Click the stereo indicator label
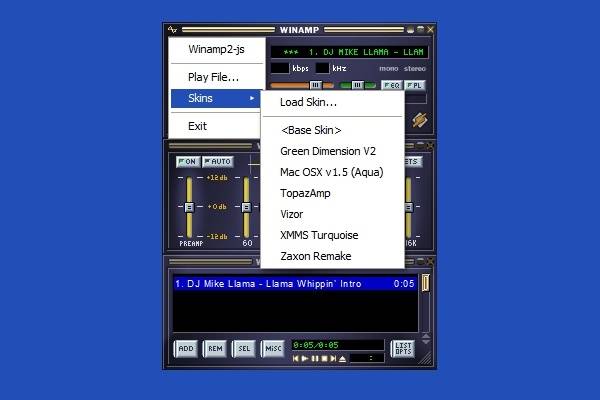 point(415,69)
